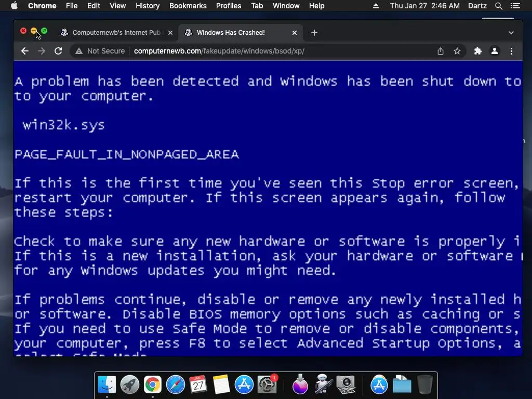Open the macOS Monterey installer in Dock
This screenshot has height=399, width=532.
coord(300,385)
